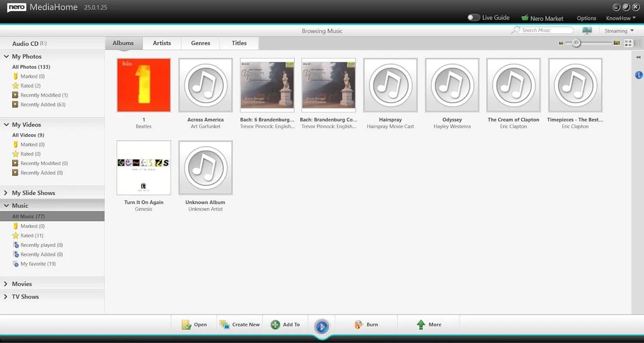Open the Genres tab

pyautogui.click(x=200, y=43)
